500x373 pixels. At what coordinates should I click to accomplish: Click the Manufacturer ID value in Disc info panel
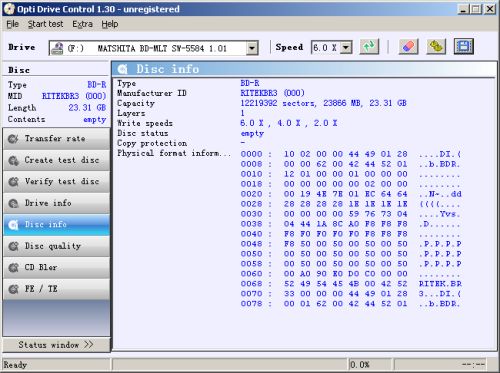[x=272, y=93]
